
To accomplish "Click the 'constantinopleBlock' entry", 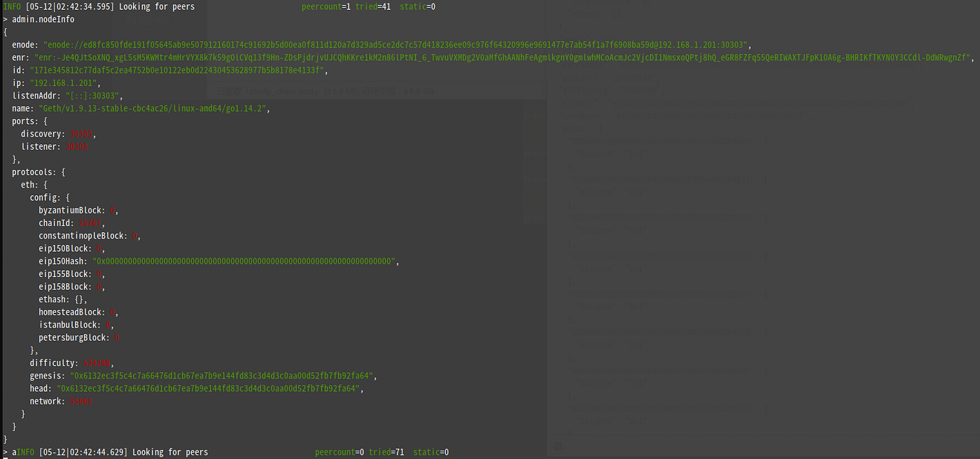I will click(90, 236).
